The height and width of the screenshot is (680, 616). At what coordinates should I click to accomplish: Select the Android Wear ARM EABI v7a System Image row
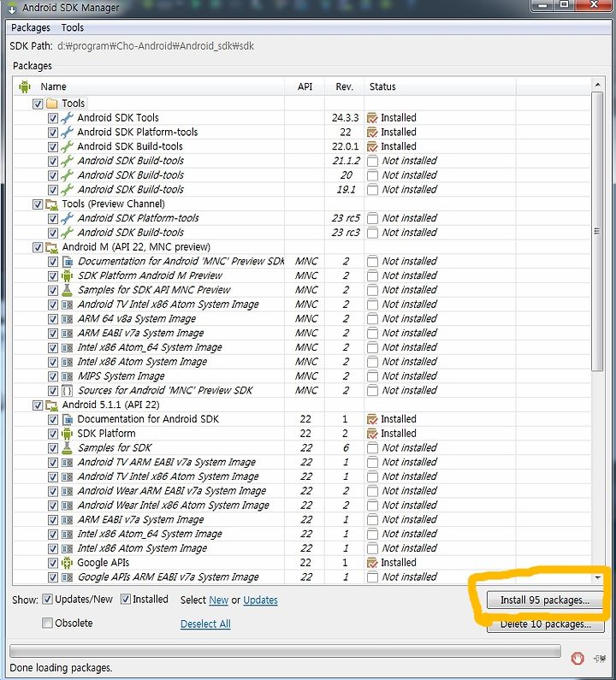tap(301, 491)
